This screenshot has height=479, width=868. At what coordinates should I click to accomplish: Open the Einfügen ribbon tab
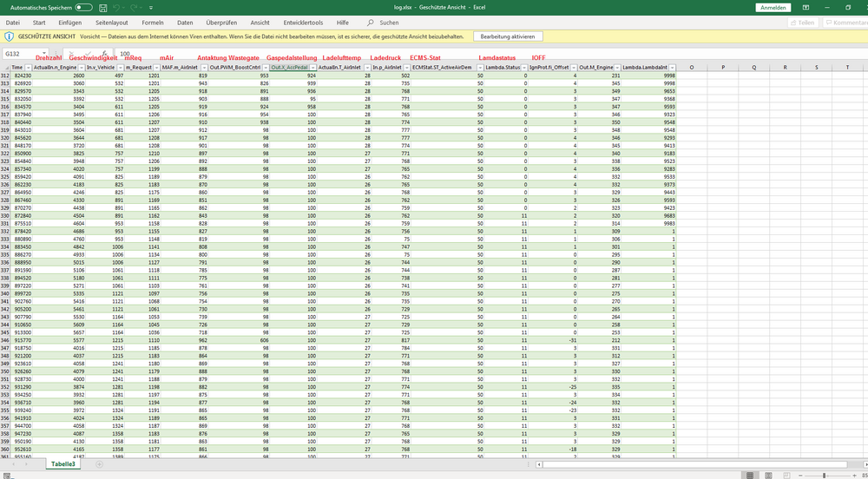coord(69,23)
